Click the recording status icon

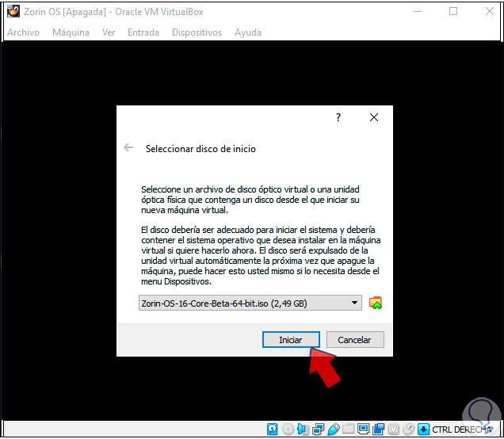(x=379, y=429)
